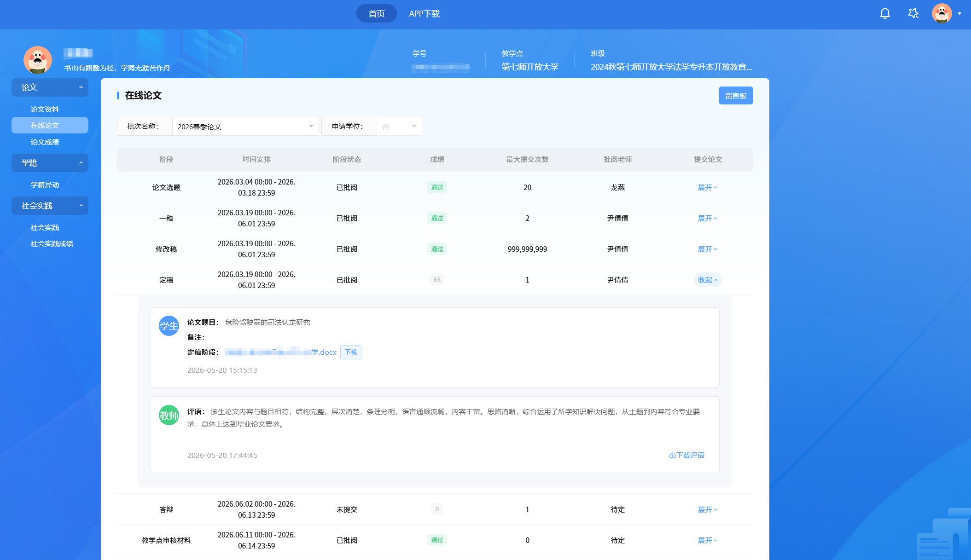The height and width of the screenshot is (560, 971).
Task: Open 论文成绩 in sidebar
Action: click(x=45, y=142)
